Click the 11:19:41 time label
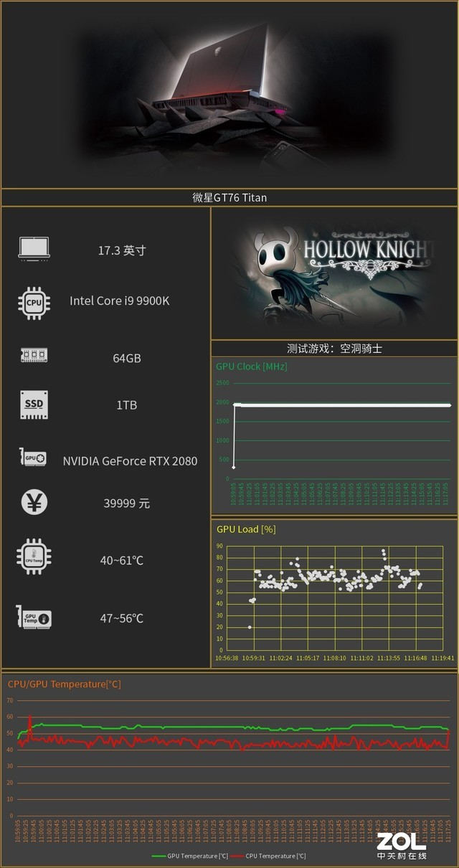This screenshot has height=868, width=459. point(443,657)
